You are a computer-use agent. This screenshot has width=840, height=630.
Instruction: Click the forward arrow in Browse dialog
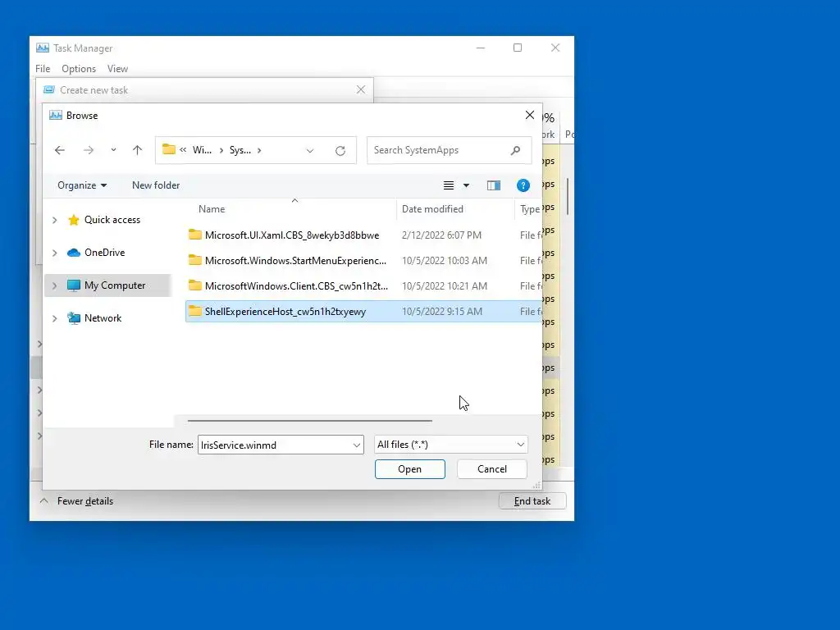click(89, 151)
